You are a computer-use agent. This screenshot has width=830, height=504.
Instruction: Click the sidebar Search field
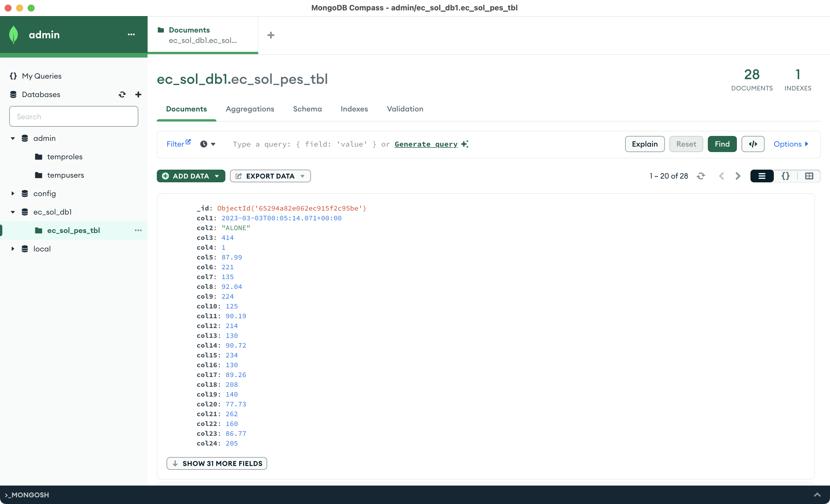click(x=73, y=116)
